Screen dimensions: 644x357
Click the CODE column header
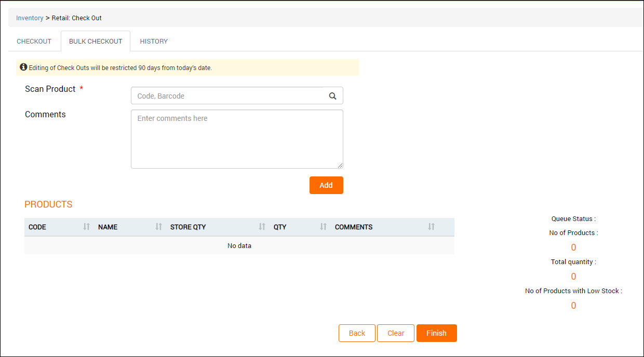point(59,227)
